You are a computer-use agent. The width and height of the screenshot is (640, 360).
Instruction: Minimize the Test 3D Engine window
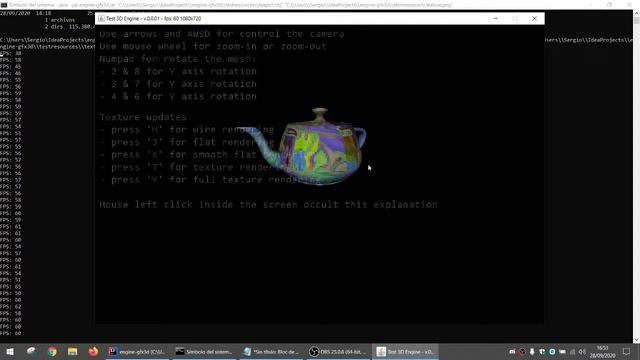coord(495,18)
